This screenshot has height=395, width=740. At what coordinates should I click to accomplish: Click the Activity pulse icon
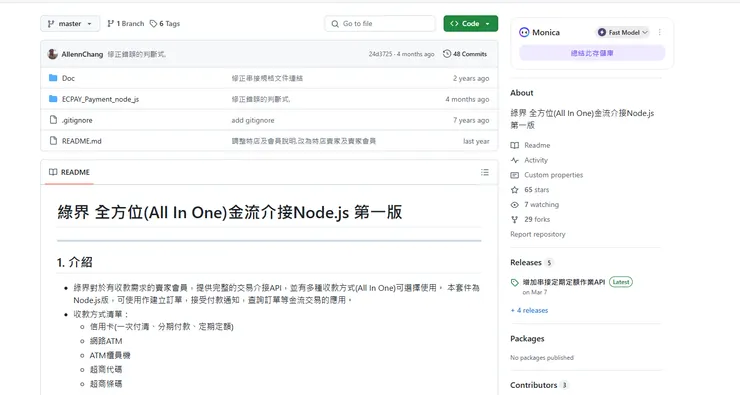514,160
